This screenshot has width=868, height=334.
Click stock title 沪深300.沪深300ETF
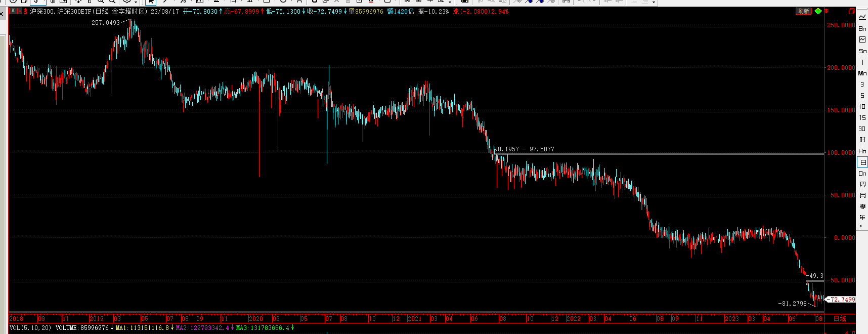pos(61,11)
